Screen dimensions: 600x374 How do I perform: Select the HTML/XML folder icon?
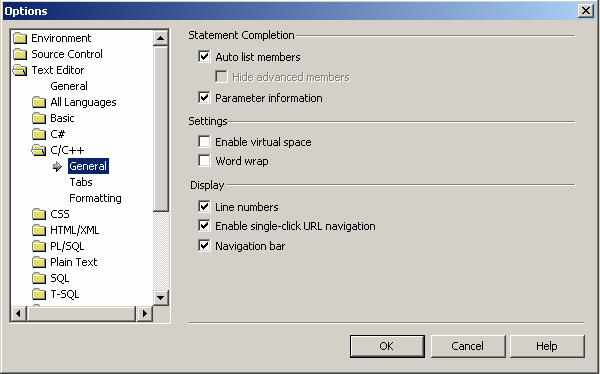coord(39,230)
